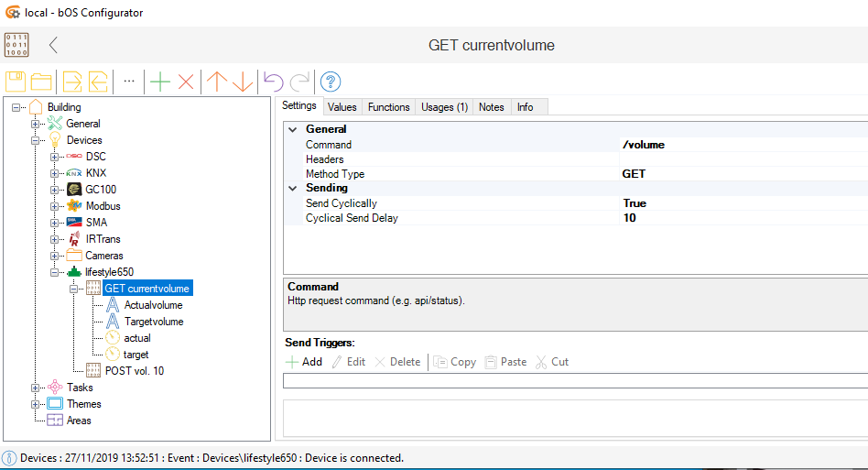Open the Usages (1) tab
Image resolution: width=868 pixels, height=470 pixels.
pyautogui.click(x=444, y=107)
